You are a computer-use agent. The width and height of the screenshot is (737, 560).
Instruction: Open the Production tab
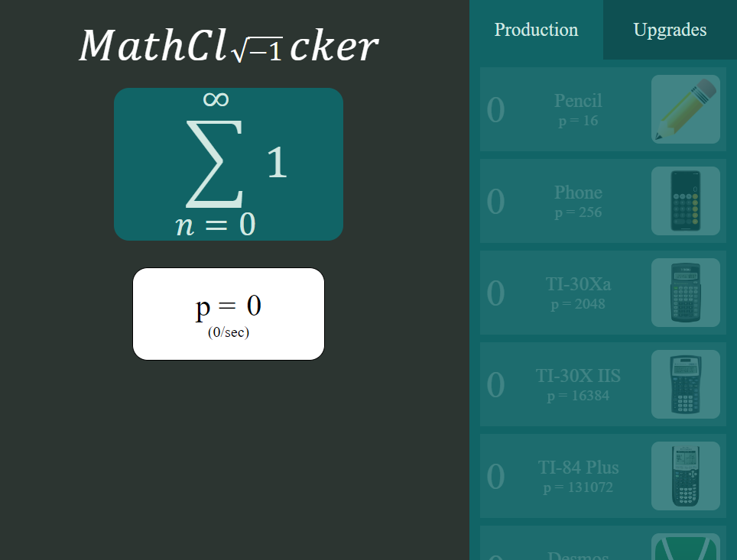536,30
